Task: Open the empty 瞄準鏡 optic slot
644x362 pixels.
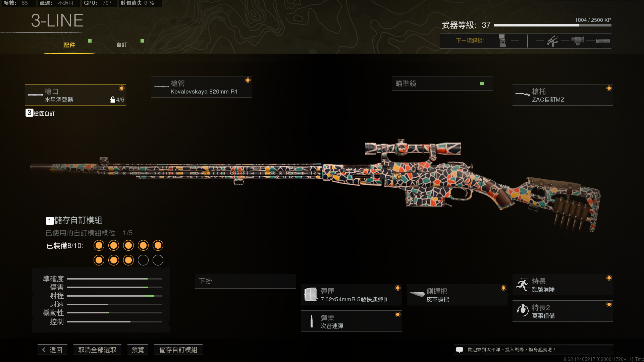Action: [442, 83]
